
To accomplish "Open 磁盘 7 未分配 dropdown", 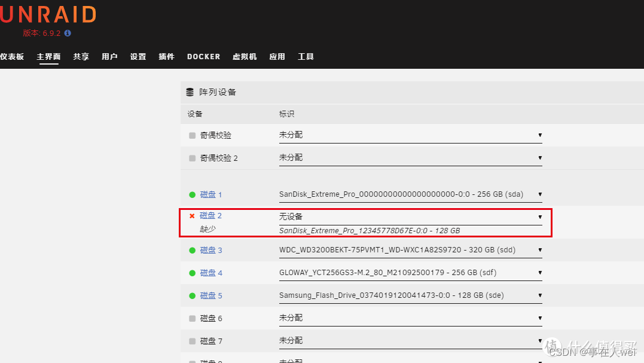I will click(411, 340).
